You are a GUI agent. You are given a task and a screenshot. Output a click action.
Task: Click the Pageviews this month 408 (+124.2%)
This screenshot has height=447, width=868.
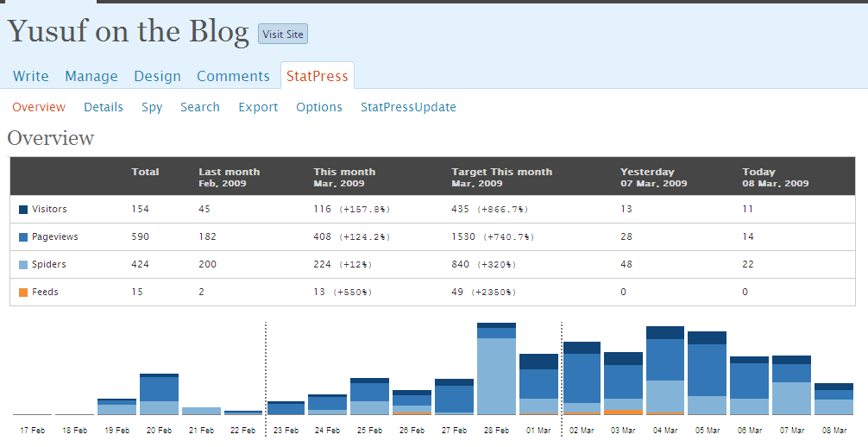coord(352,236)
